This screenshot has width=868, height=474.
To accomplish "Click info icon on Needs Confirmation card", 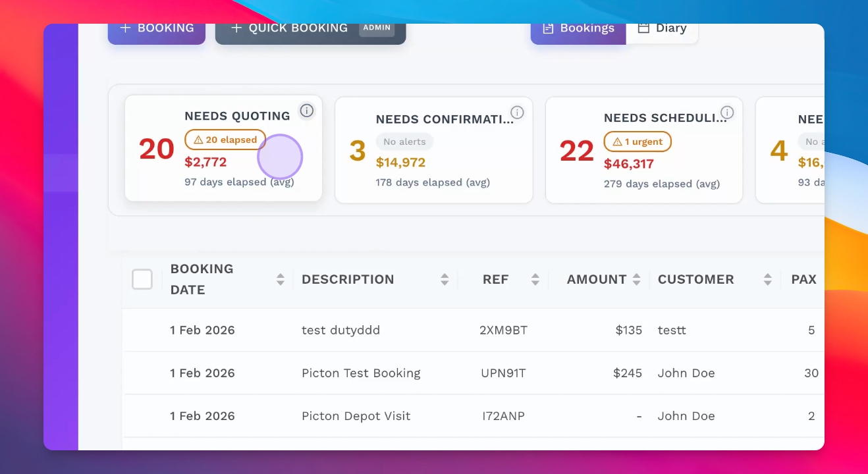I will (x=517, y=113).
